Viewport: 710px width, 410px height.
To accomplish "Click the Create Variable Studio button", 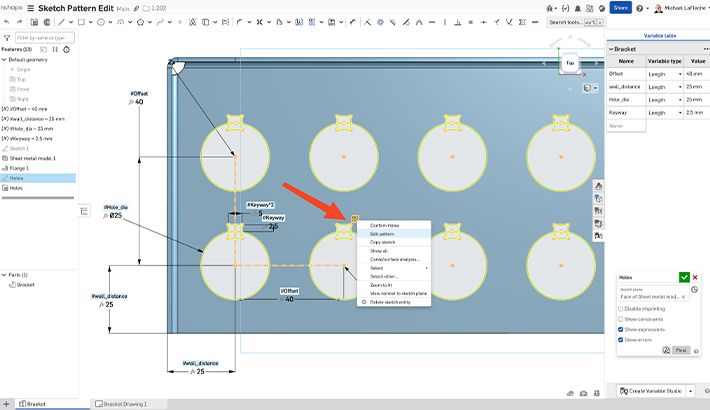I will click(651, 391).
